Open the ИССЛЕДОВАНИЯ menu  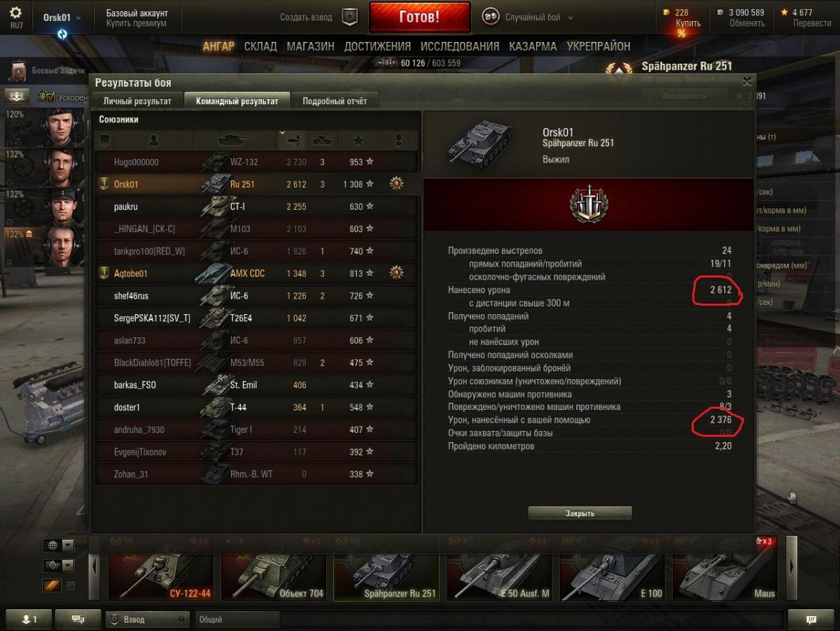tap(460, 46)
